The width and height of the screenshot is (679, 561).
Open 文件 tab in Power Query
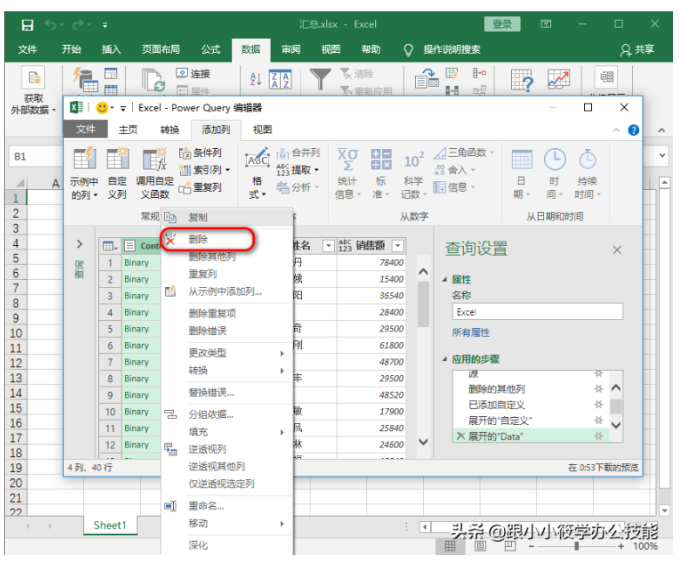[x=85, y=129]
